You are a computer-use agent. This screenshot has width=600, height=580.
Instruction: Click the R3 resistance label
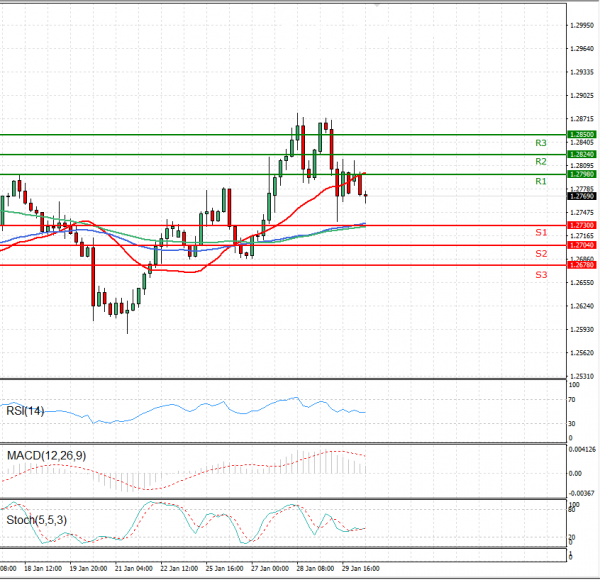click(540, 144)
